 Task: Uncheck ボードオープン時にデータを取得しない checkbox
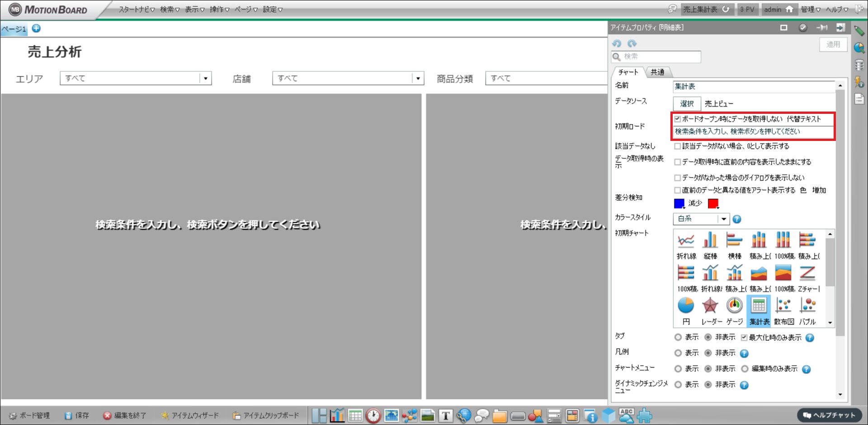pos(677,119)
